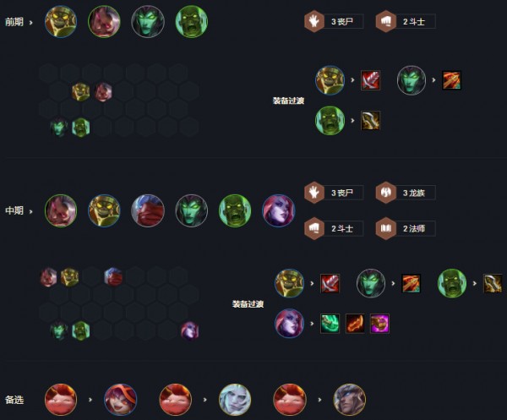Expand the 中期 section arrow
Image resolution: width=507 pixels, height=420 pixels.
(31, 211)
